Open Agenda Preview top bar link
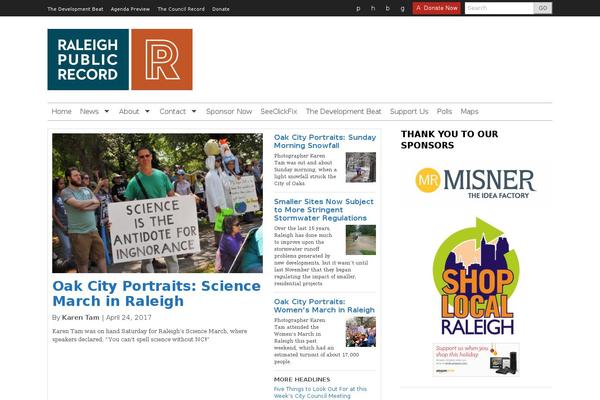This screenshot has height=400, width=600. pos(130,9)
